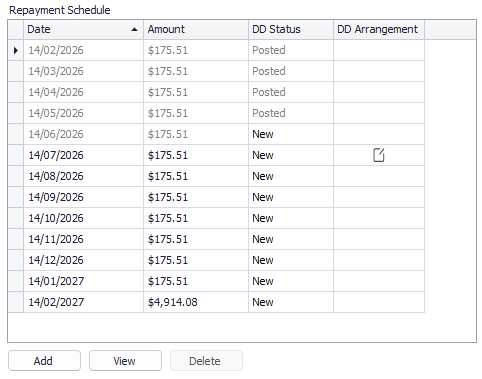Click the View button
The width and height of the screenshot is (482, 379).
click(x=125, y=361)
